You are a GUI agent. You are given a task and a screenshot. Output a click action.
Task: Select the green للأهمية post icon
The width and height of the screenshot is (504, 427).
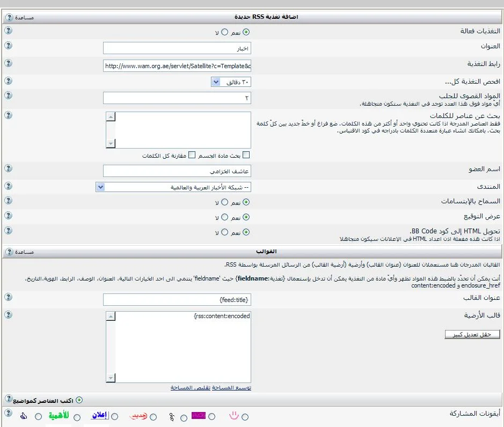pyautogui.click(x=77, y=417)
